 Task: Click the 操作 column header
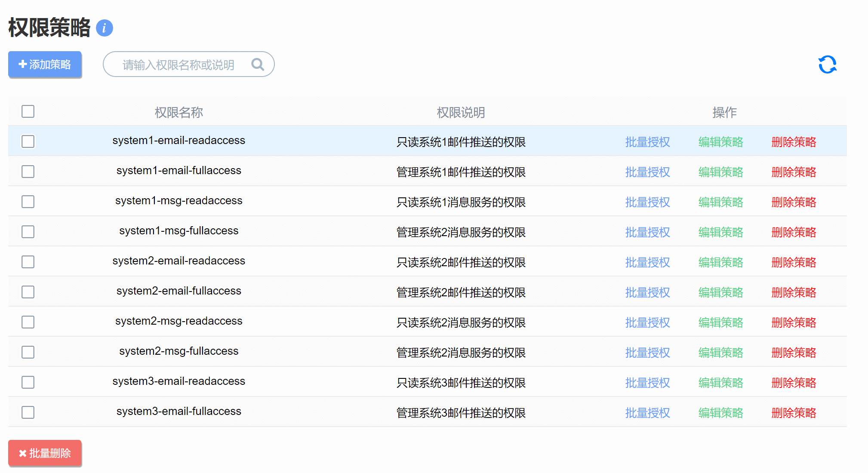tap(724, 112)
